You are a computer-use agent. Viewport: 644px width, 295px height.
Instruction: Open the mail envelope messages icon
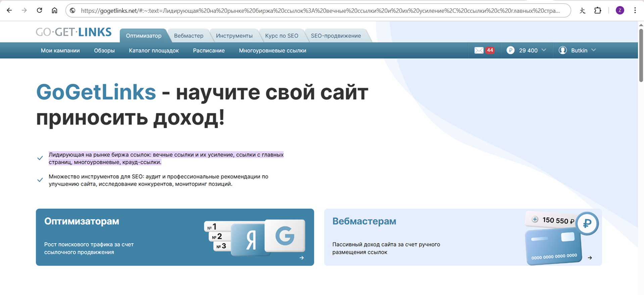point(479,50)
